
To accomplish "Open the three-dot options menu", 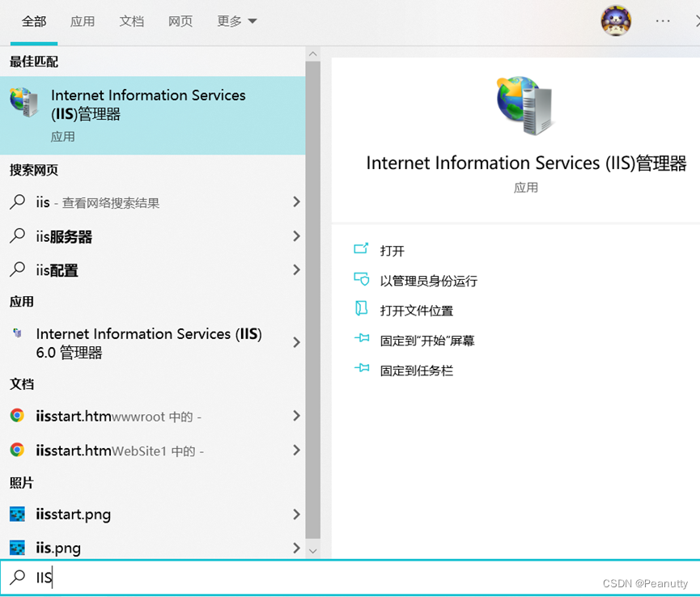I will (x=663, y=21).
